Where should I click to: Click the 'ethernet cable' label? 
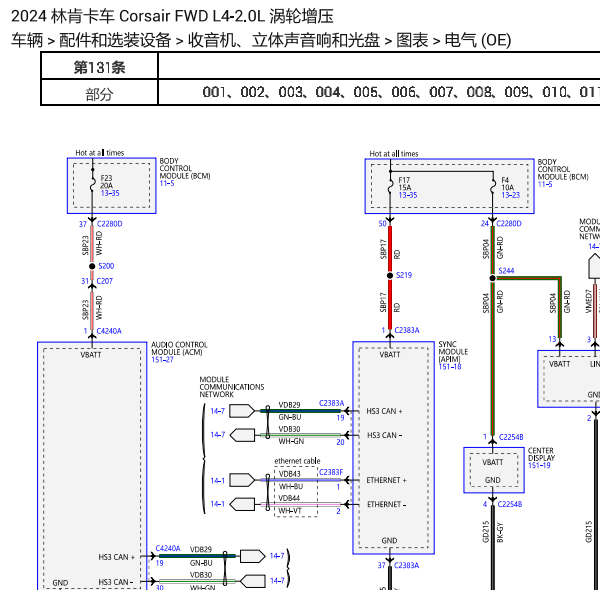click(x=297, y=461)
